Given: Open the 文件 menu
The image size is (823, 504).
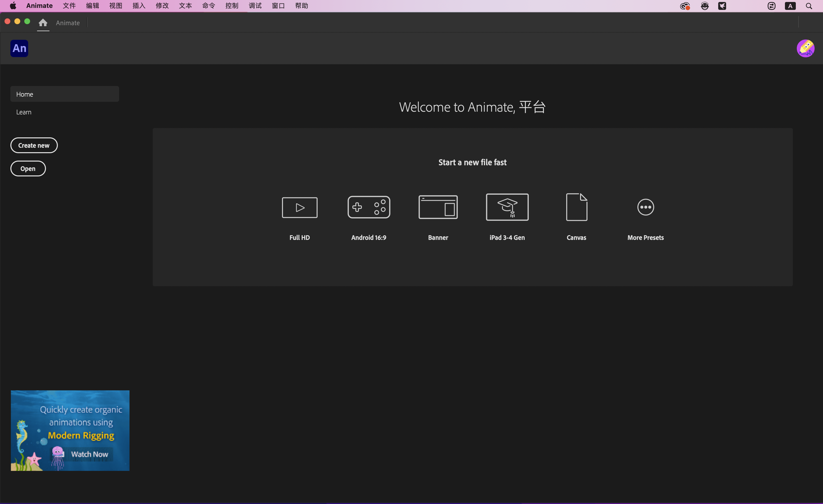Looking at the screenshot, I should coord(69,6).
